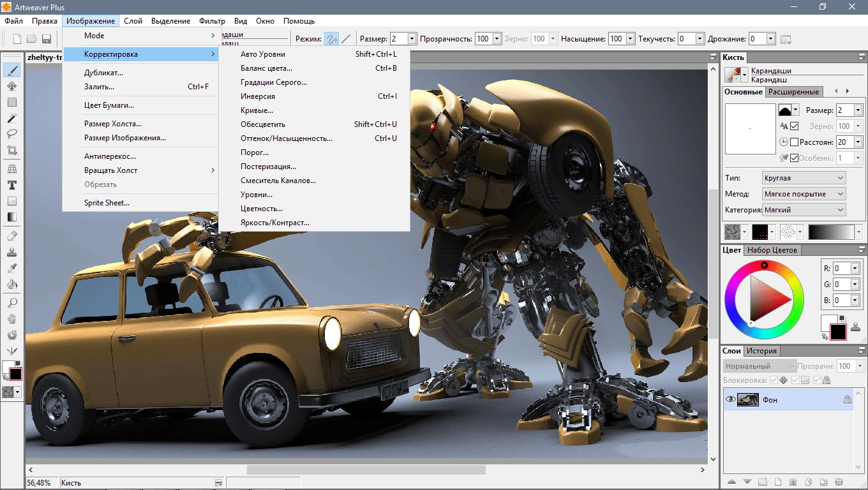
Task: Open the Тип Круглая combo box
Action: tap(804, 178)
